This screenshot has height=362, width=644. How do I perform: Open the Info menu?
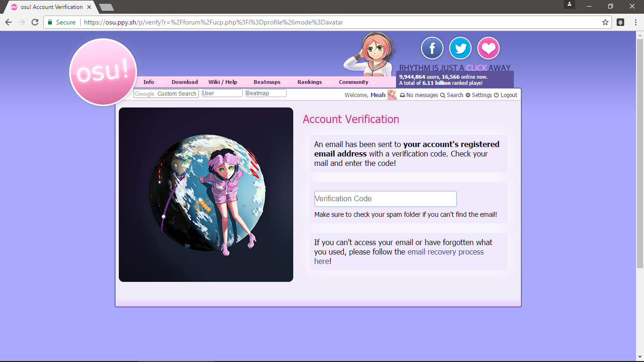pyautogui.click(x=149, y=82)
